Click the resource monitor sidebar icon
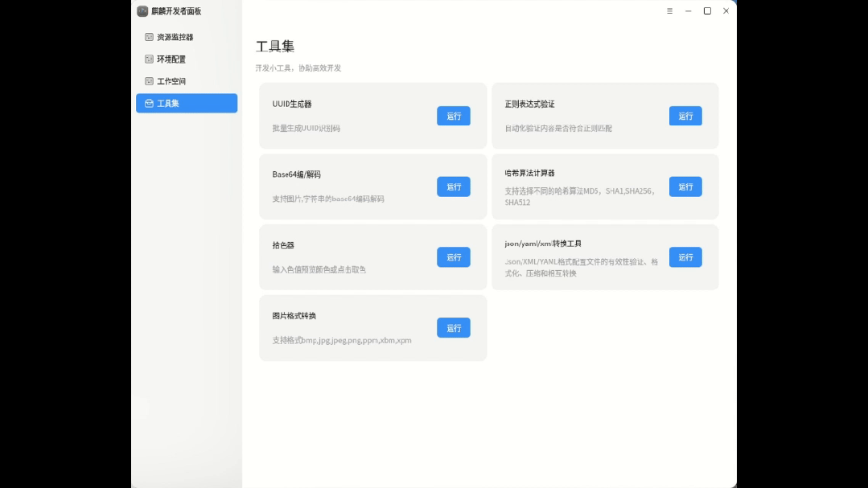Viewport: 868px width, 488px height. coord(149,37)
